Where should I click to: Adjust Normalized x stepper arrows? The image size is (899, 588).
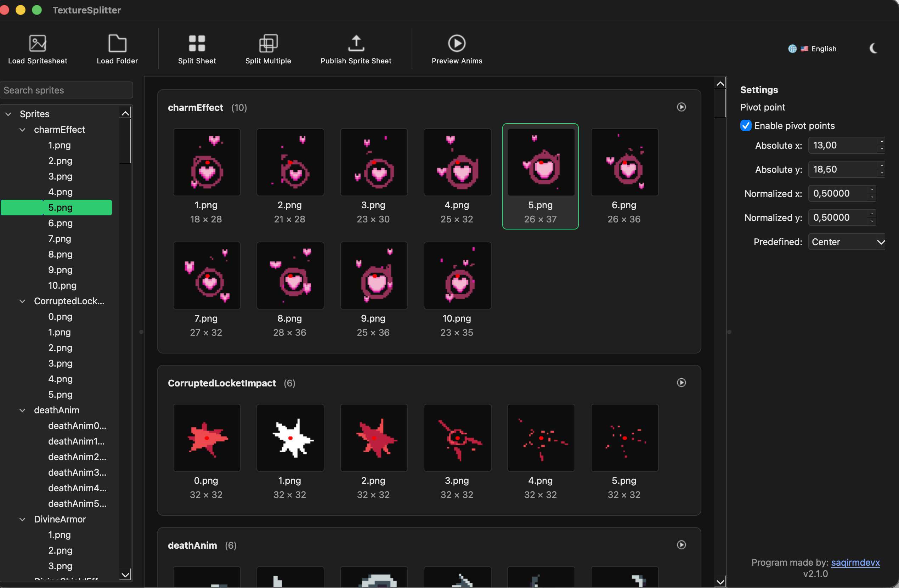(872, 194)
